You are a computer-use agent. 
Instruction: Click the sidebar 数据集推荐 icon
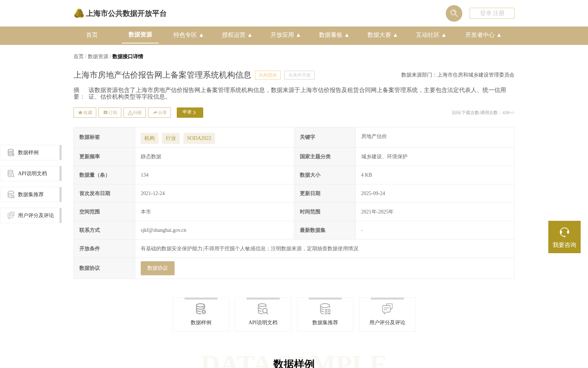tap(11, 195)
